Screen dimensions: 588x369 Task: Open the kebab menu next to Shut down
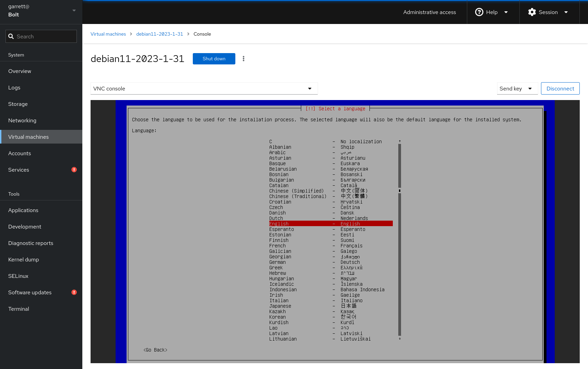coord(244,59)
